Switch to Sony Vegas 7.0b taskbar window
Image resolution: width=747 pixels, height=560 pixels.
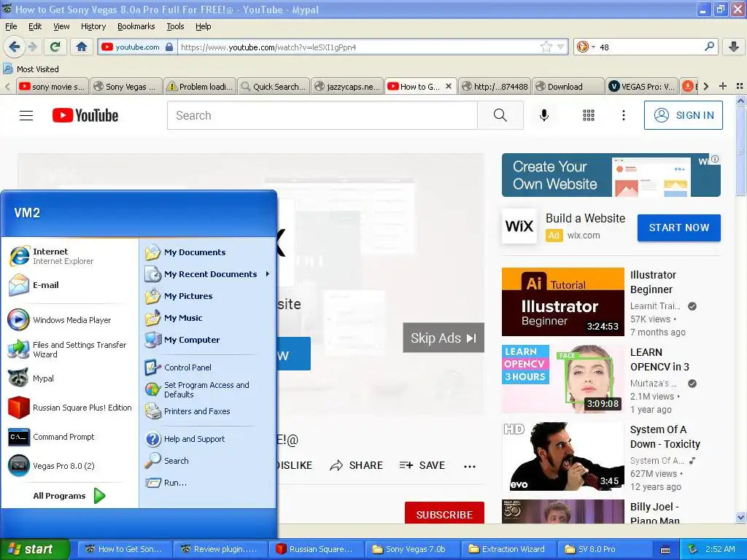(x=413, y=549)
